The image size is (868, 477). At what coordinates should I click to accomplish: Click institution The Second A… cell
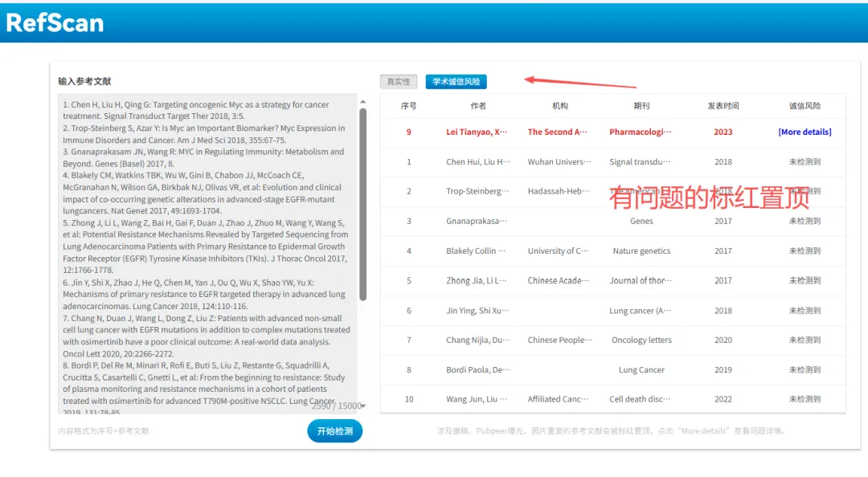click(558, 132)
